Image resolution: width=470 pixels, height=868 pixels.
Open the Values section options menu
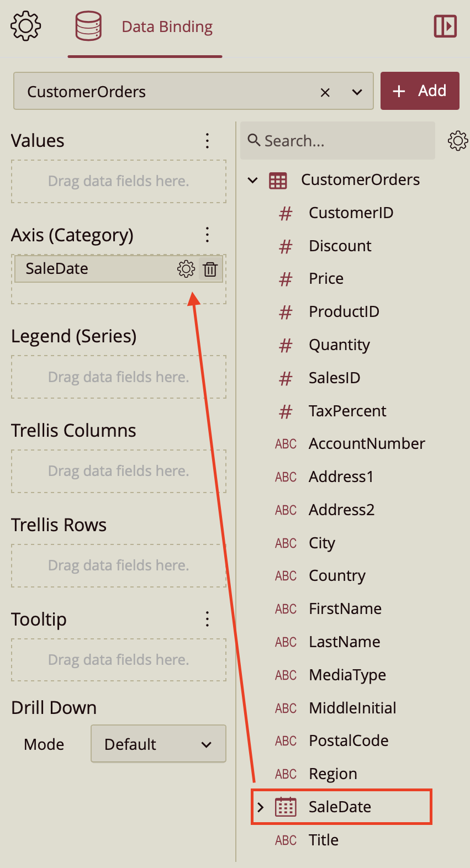207,141
